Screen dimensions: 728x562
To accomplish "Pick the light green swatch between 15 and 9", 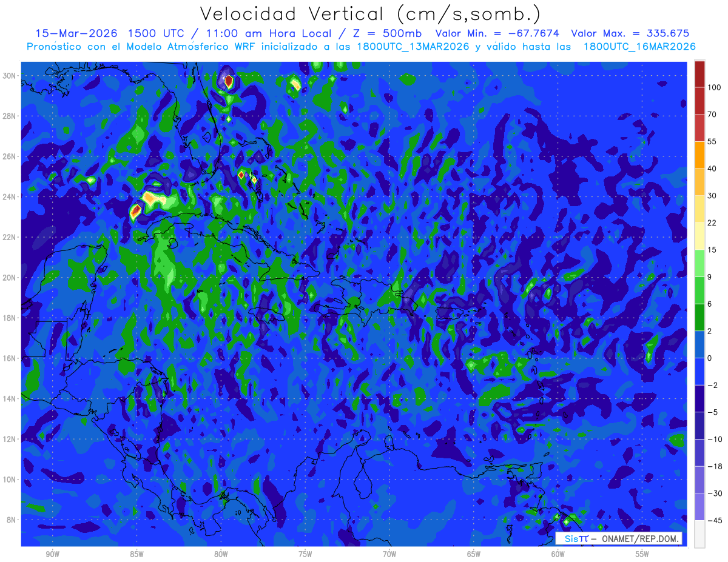I will click(699, 263).
